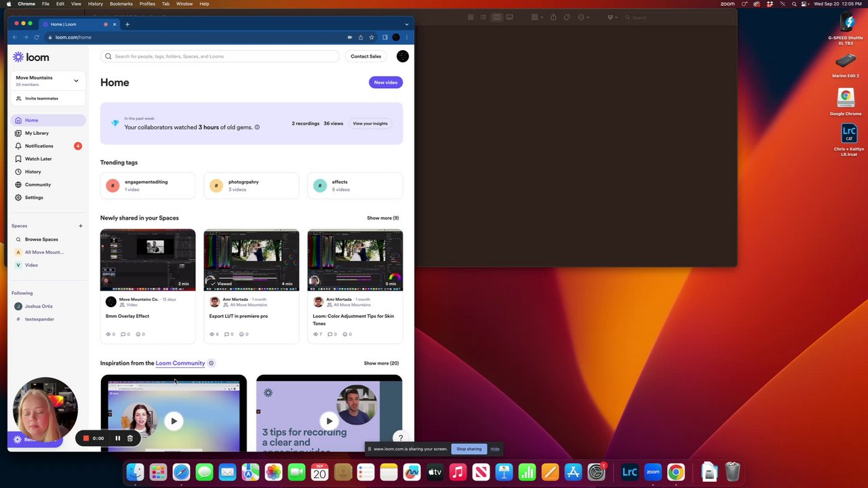Screen dimensions: 868x488
Task: Open the File menu
Action: (x=45, y=4)
